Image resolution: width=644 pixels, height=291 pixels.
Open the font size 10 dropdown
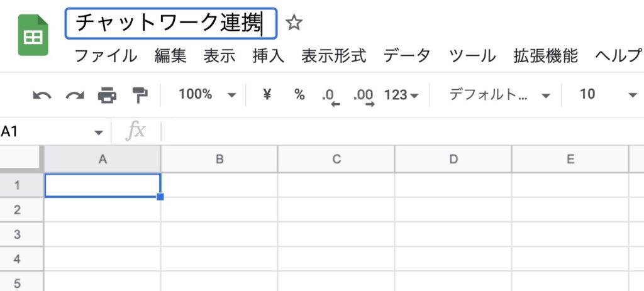point(608,95)
